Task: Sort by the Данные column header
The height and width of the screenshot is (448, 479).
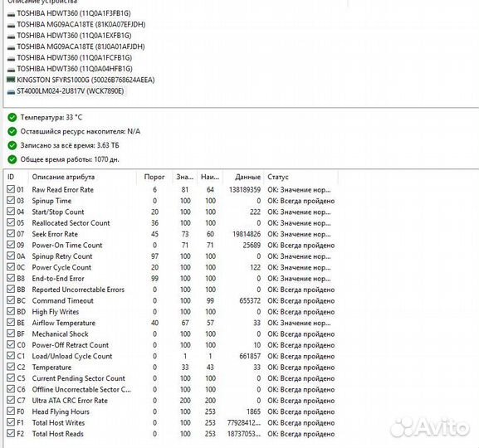Action: click(244, 177)
